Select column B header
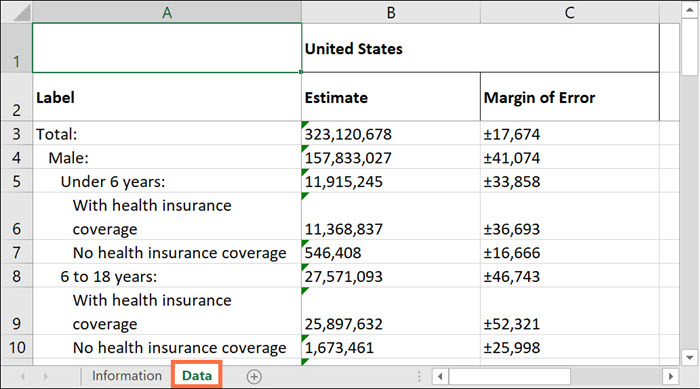 point(391,12)
